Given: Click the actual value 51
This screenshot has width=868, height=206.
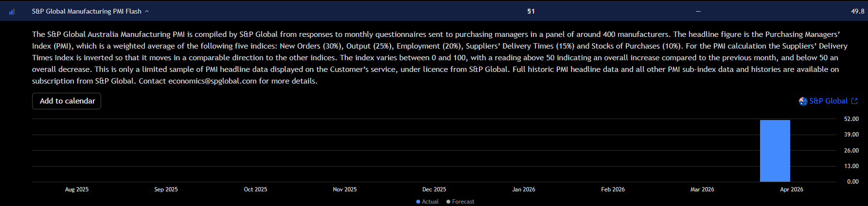Looking at the screenshot, I should 531,11.
